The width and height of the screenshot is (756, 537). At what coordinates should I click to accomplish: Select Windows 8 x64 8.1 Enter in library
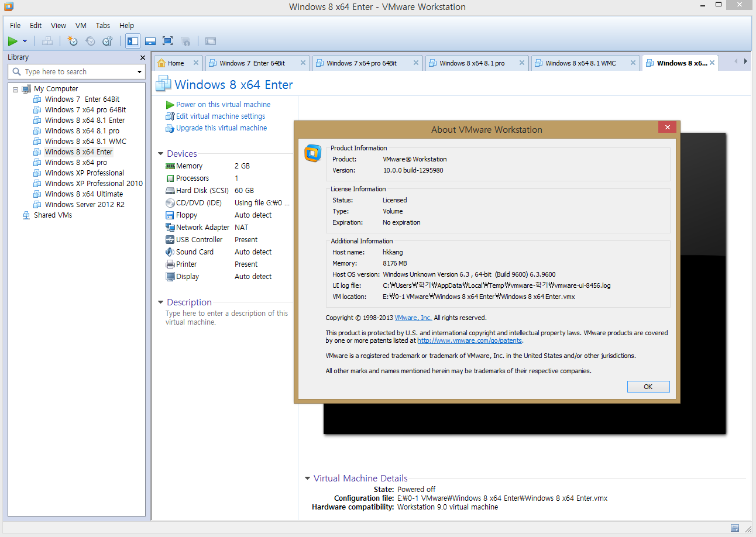coord(85,121)
